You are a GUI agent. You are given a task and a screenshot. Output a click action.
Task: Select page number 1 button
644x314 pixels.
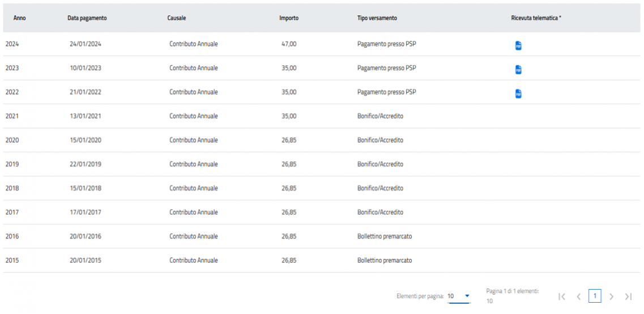pos(595,296)
